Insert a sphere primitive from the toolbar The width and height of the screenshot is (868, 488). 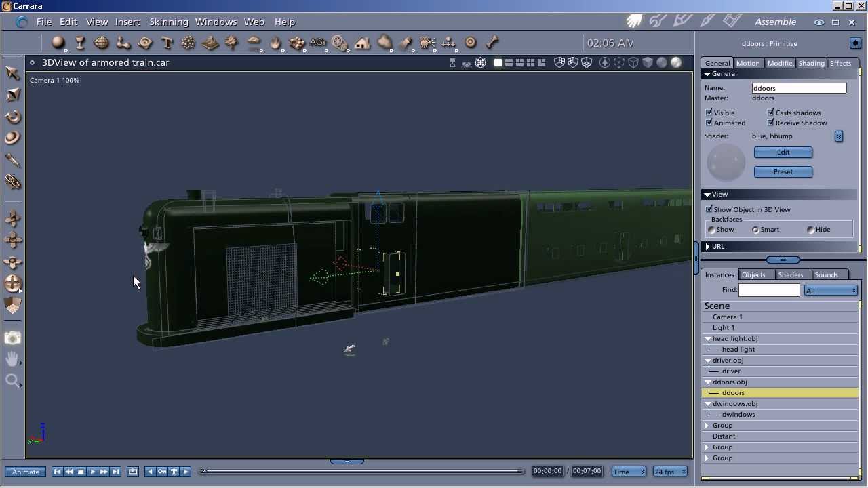(58, 43)
